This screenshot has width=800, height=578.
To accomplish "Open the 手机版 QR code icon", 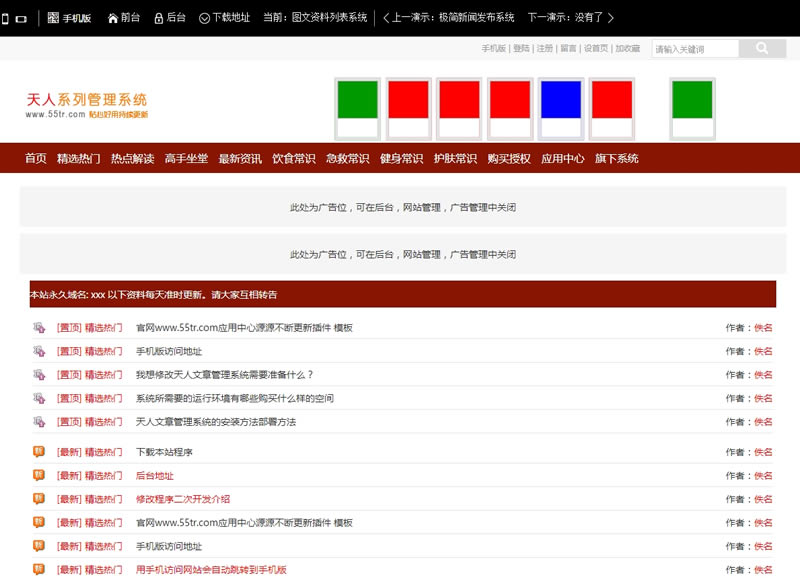I will tap(53, 18).
